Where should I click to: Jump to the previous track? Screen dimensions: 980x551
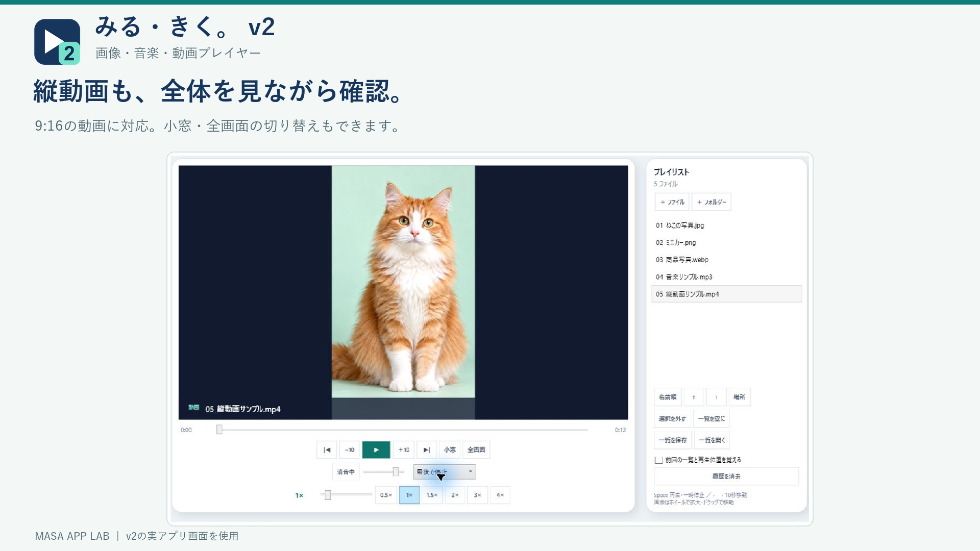coord(327,450)
